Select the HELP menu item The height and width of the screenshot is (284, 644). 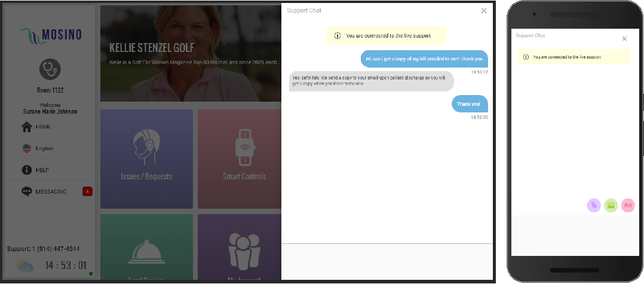point(42,170)
